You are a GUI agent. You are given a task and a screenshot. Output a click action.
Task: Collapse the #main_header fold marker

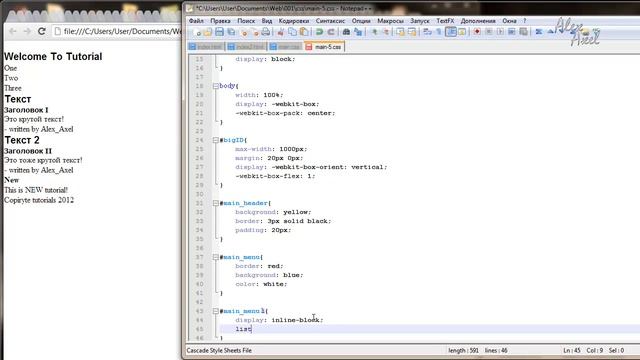coord(216,203)
